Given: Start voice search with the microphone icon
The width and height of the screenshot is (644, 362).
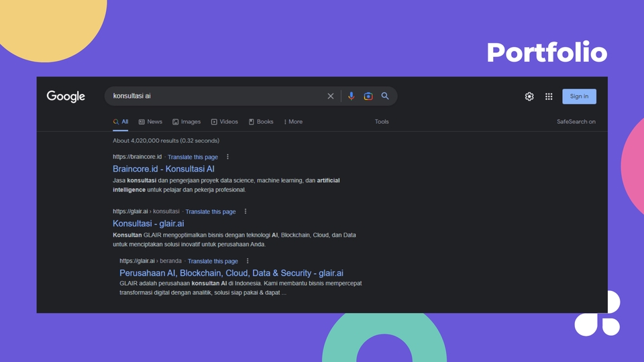Looking at the screenshot, I should pyautogui.click(x=351, y=96).
